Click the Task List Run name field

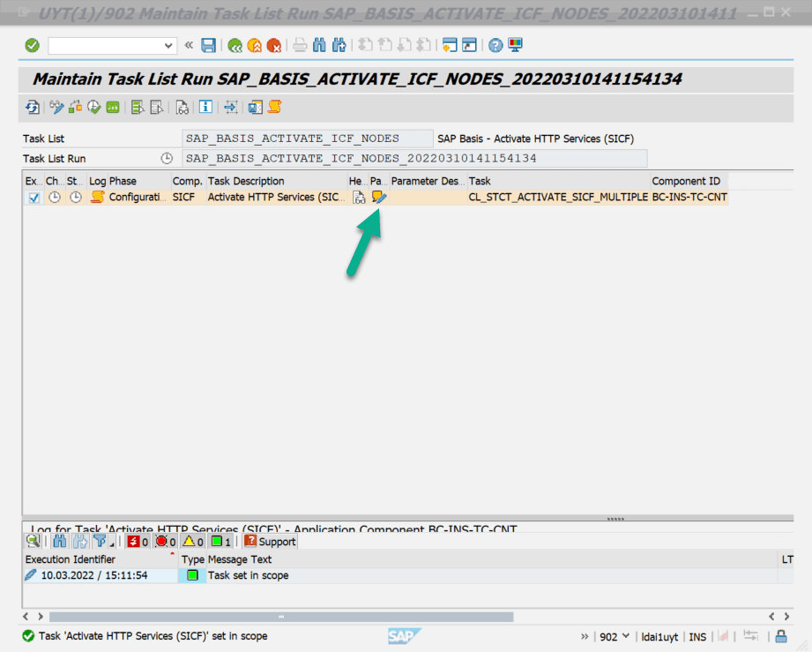pyautogui.click(x=414, y=159)
